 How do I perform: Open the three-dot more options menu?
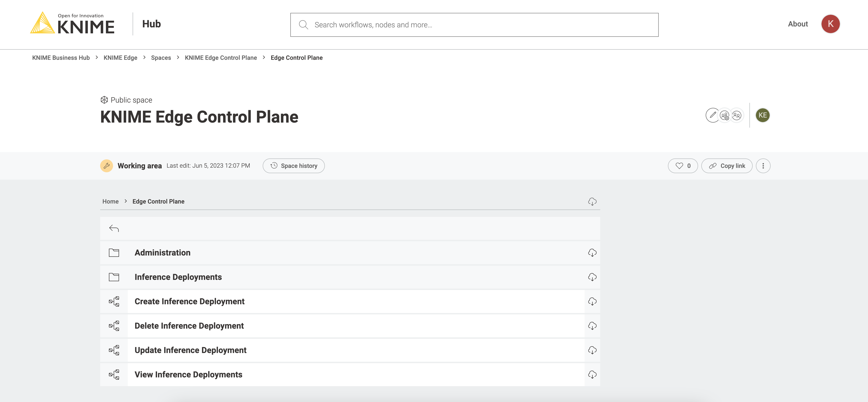pyautogui.click(x=763, y=166)
